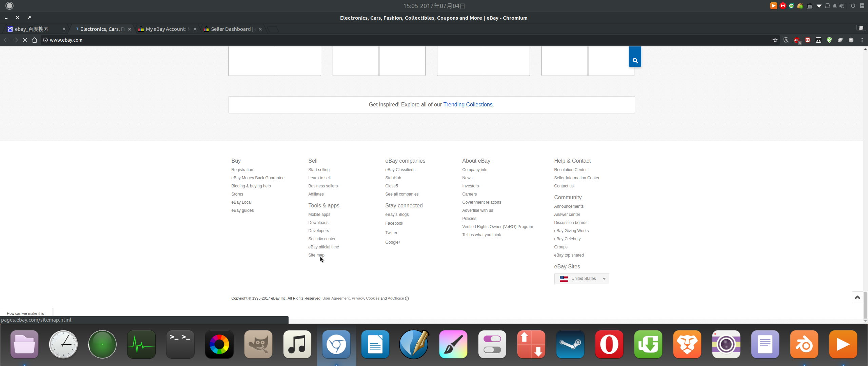The height and width of the screenshot is (366, 868).
Task: Click Company info link
Action: (x=475, y=170)
